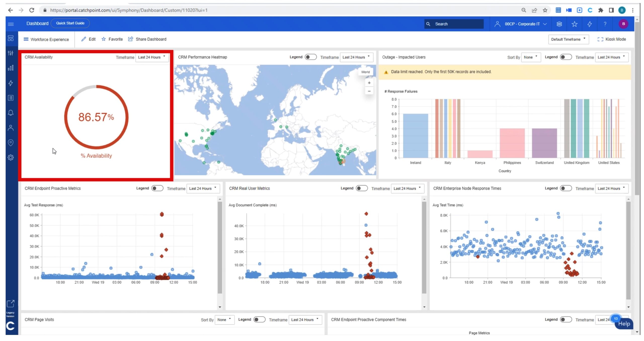Open the settings gear in left sidebar
The width and height of the screenshot is (644, 341).
pyautogui.click(x=11, y=157)
